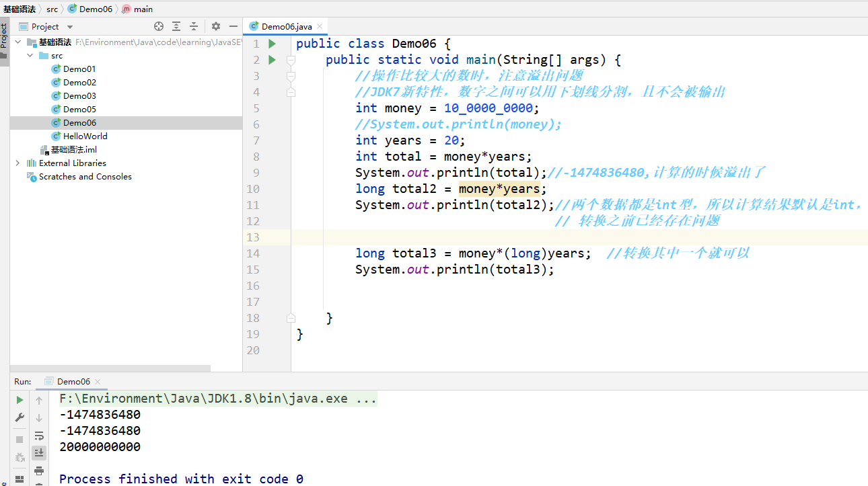Click 'Process finished with exit code 0' text
This screenshot has height=486, width=868.
[x=181, y=479]
